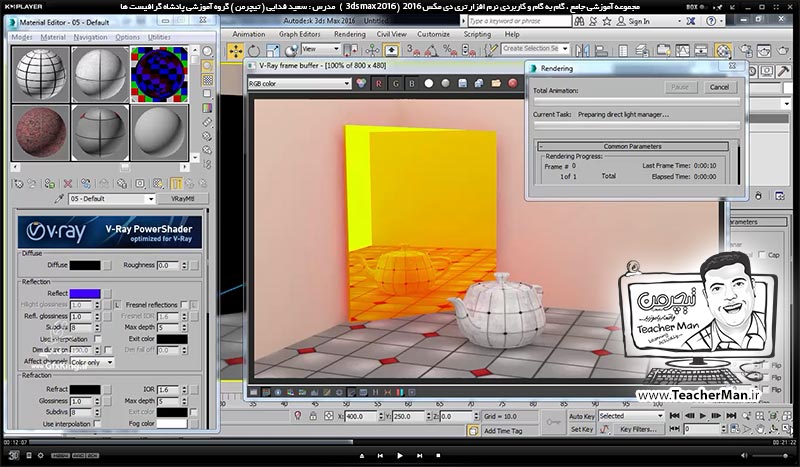Click white Fog color swatch
Screen dimensions: 800x467
click(172, 424)
